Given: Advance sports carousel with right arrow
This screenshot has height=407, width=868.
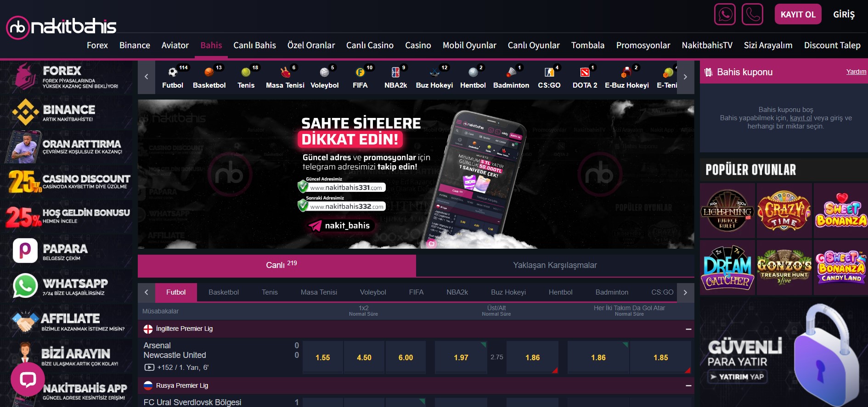Looking at the screenshot, I should (x=685, y=77).
